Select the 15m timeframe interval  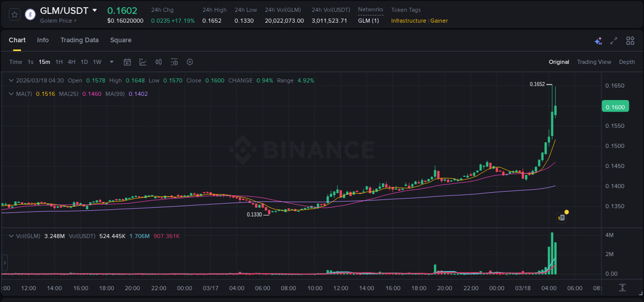[44, 62]
